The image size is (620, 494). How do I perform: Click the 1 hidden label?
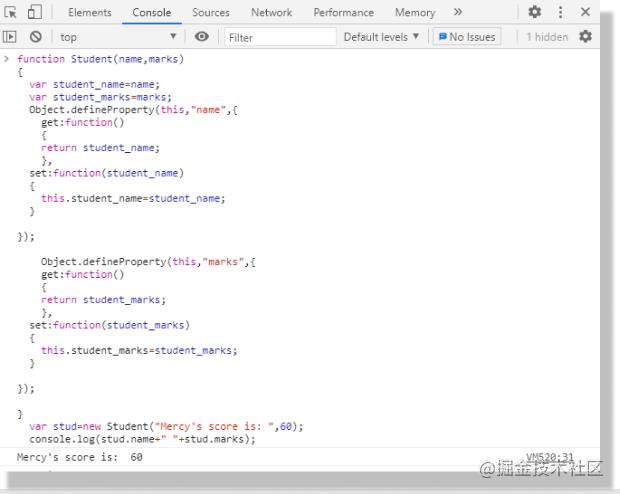point(547,37)
